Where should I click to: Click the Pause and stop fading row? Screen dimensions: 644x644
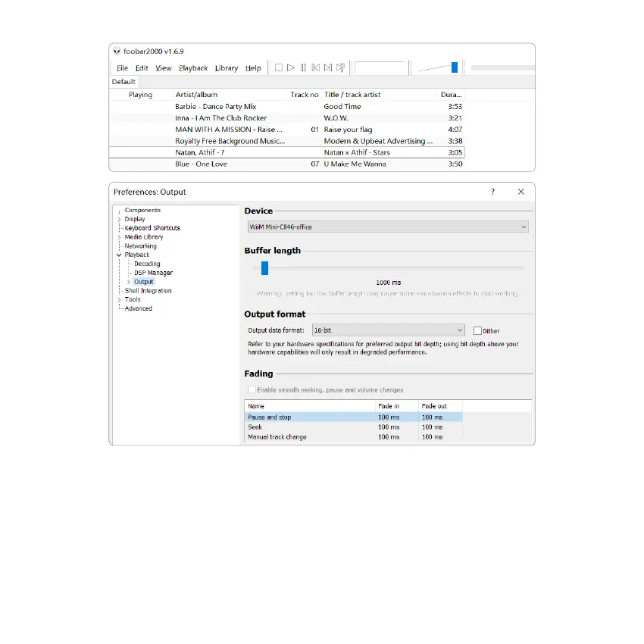point(353,417)
